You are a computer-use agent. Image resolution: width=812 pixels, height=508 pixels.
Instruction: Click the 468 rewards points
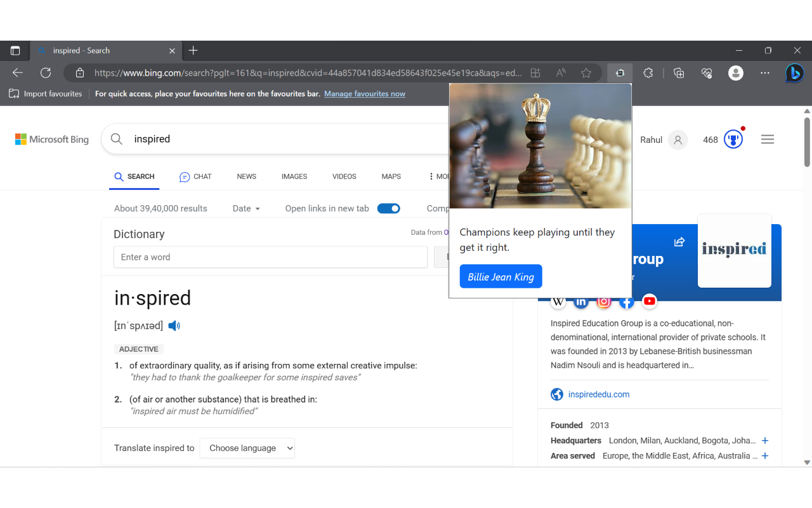click(x=710, y=140)
